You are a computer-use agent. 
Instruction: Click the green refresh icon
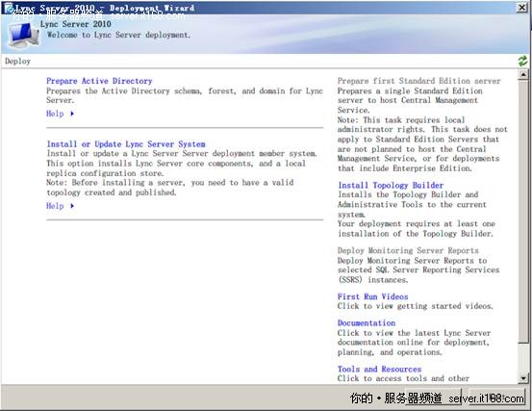click(x=522, y=62)
